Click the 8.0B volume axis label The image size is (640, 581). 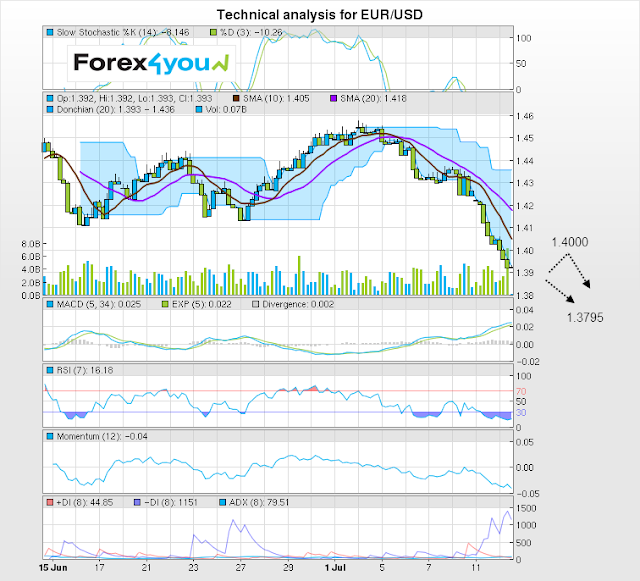click(31, 244)
